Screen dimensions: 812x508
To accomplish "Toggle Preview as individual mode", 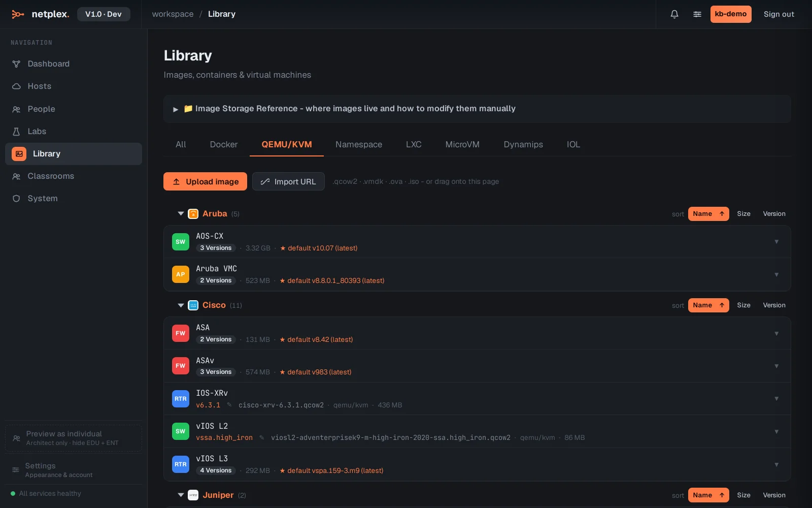I will pyautogui.click(x=74, y=438).
